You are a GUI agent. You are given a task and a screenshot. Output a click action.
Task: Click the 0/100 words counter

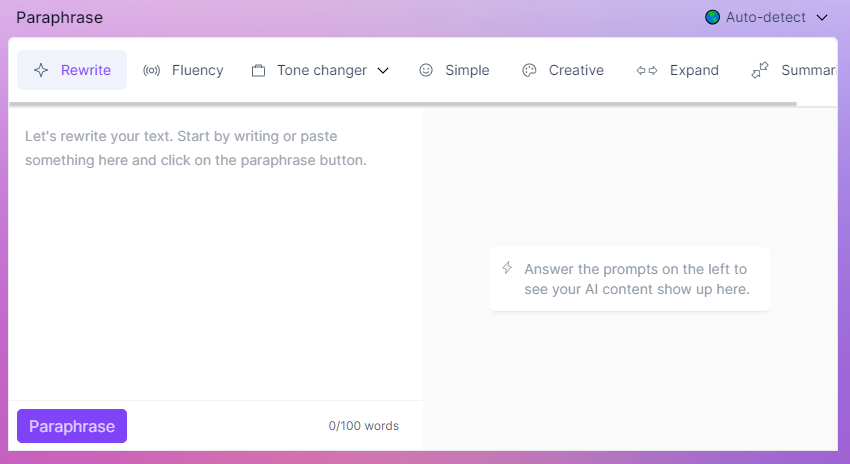tap(363, 426)
